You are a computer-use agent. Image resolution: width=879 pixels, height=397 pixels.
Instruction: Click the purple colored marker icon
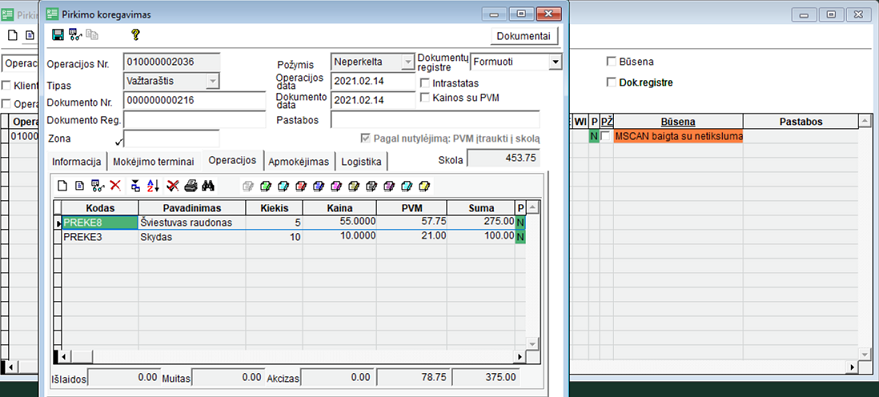(389, 186)
